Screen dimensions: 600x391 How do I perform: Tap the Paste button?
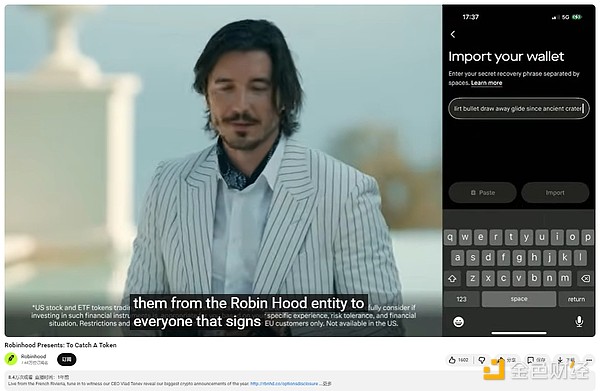point(483,192)
